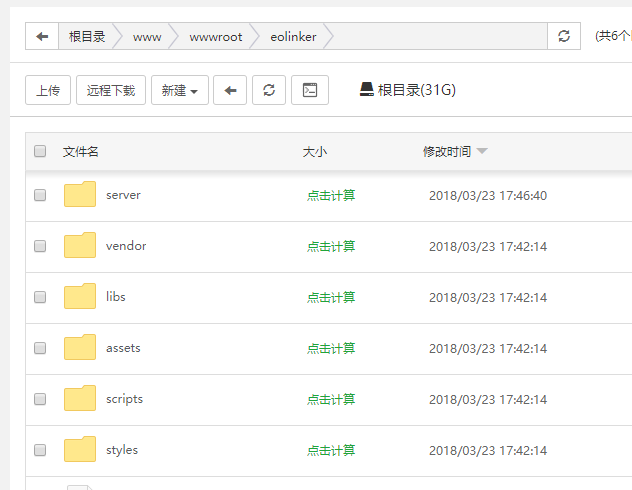
Task: Click the back arrow button in toolbar
Action: [x=230, y=90]
